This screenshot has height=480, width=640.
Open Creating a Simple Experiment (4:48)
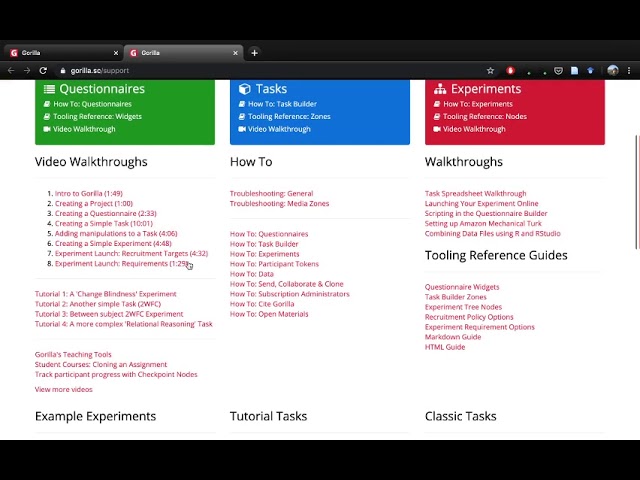coord(113,243)
